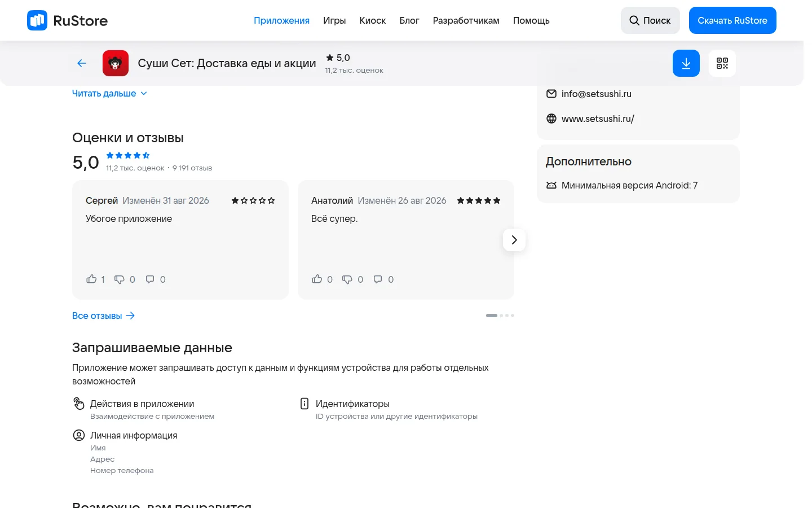Click the star icon next to 5,0 in header
The height and width of the screenshot is (508, 812).
click(330, 58)
